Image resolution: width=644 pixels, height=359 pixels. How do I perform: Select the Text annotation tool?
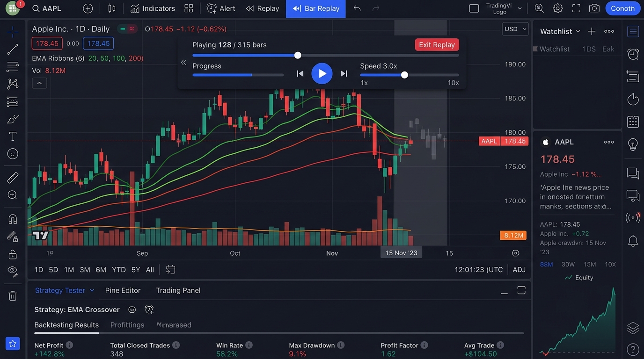point(13,136)
